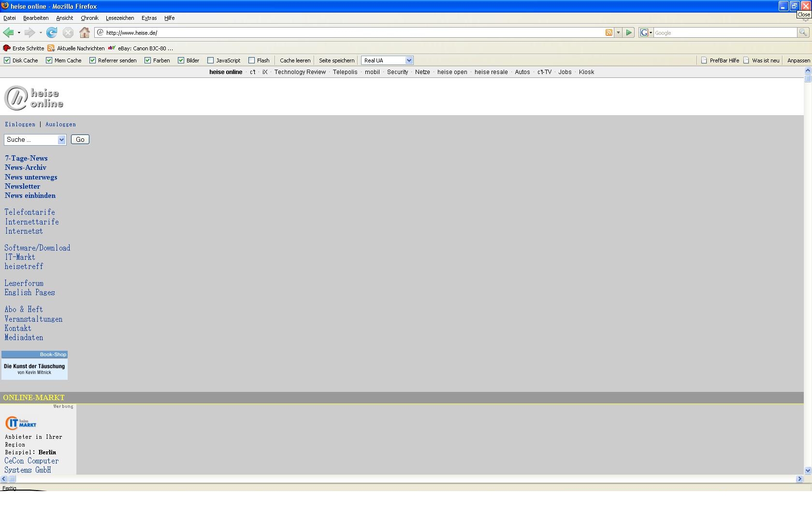Click the horizontal scrollbar left arrow

(x=4, y=479)
